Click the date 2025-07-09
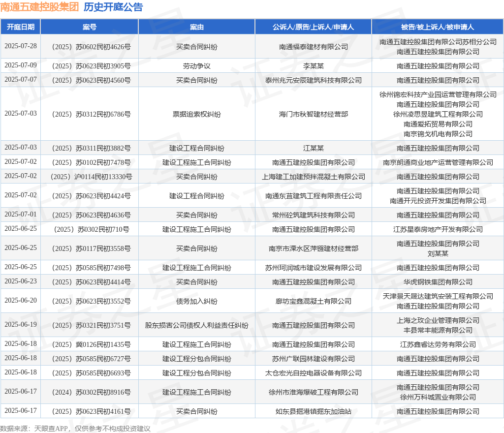Image resolution: width=504 pixels, height=433 pixels. pos(21,65)
